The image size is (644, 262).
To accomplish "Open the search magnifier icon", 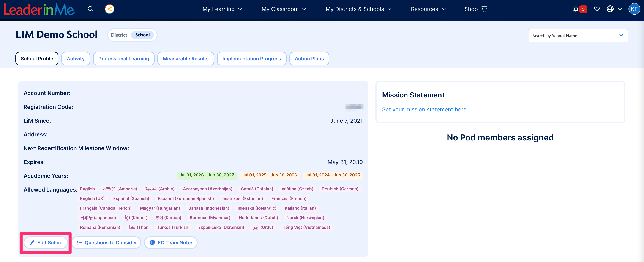I will (x=90, y=9).
